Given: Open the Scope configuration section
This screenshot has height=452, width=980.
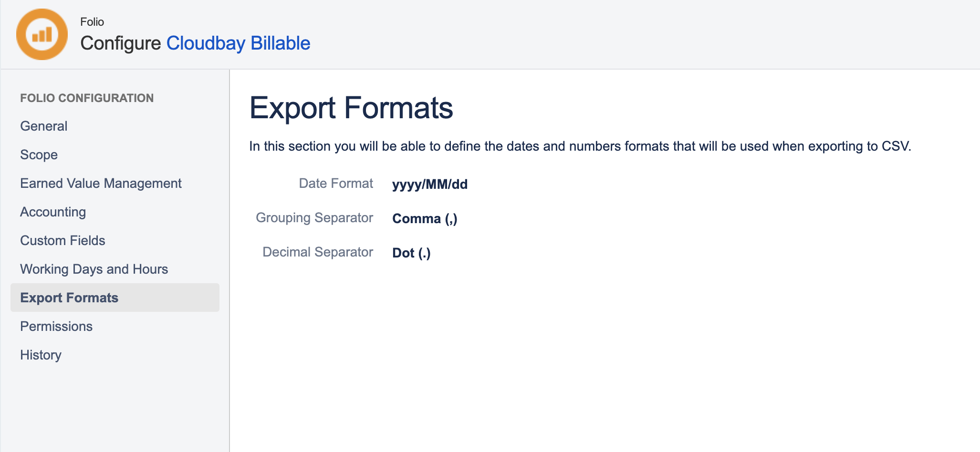Looking at the screenshot, I should (38, 154).
